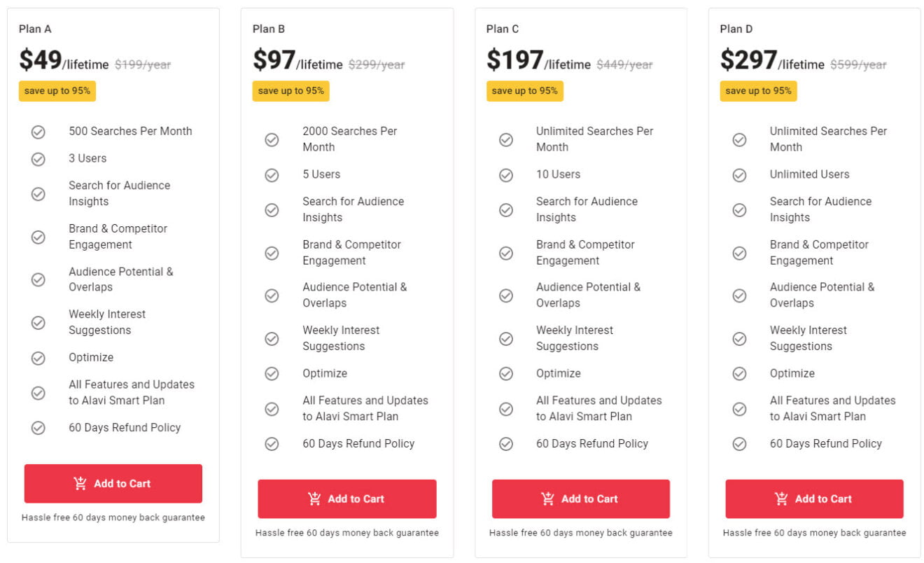
Task: Click the Plan C title heading
Action: click(503, 29)
